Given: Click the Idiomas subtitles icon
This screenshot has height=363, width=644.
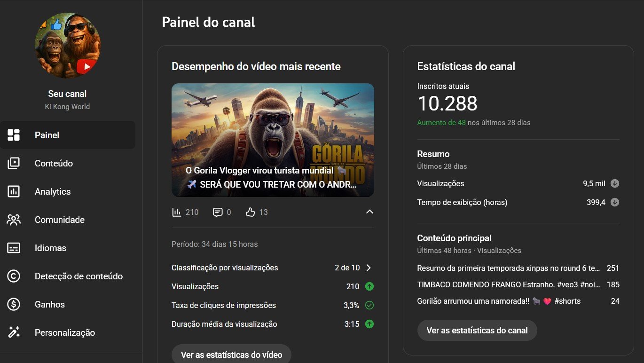Looking at the screenshot, I should (14, 248).
